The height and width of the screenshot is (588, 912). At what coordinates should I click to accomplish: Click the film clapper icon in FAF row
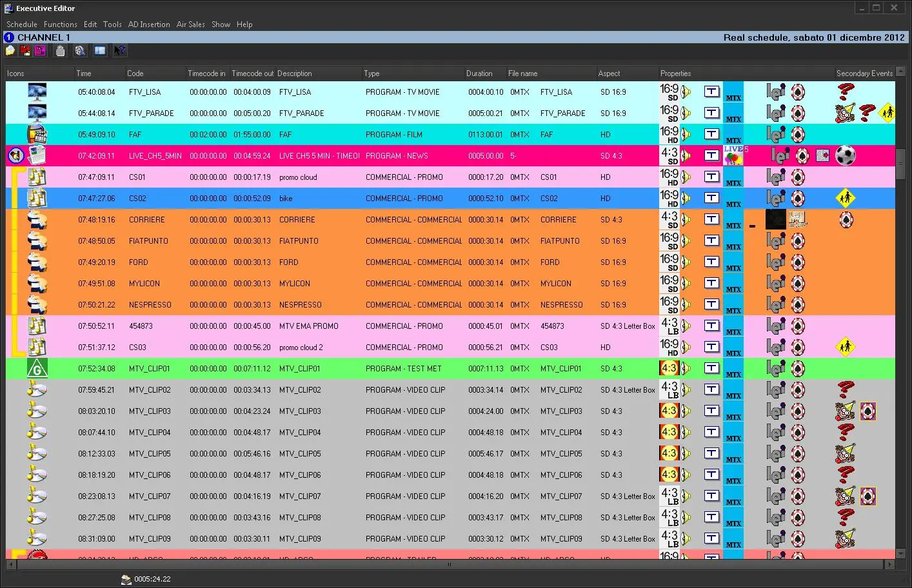click(x=37, y=134)
